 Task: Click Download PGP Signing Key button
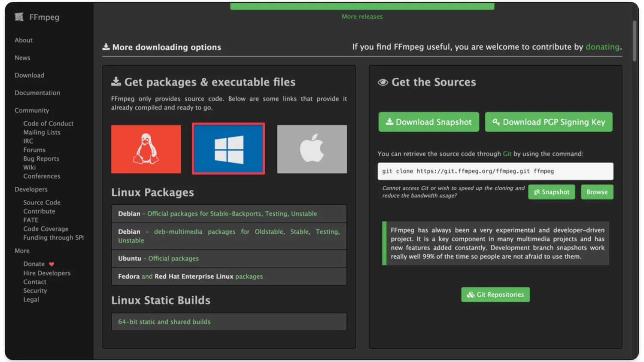[548, 122]
